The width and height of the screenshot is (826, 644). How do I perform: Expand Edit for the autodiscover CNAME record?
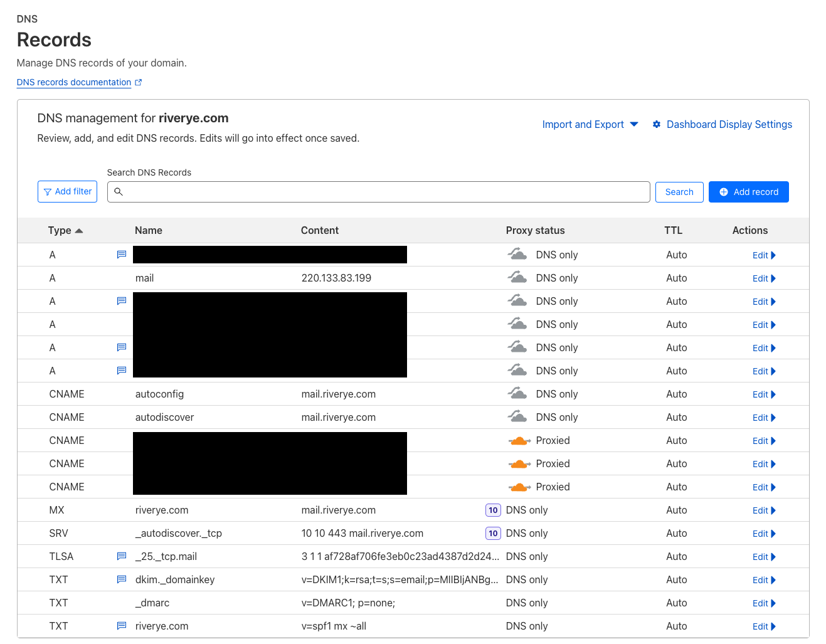764,418
